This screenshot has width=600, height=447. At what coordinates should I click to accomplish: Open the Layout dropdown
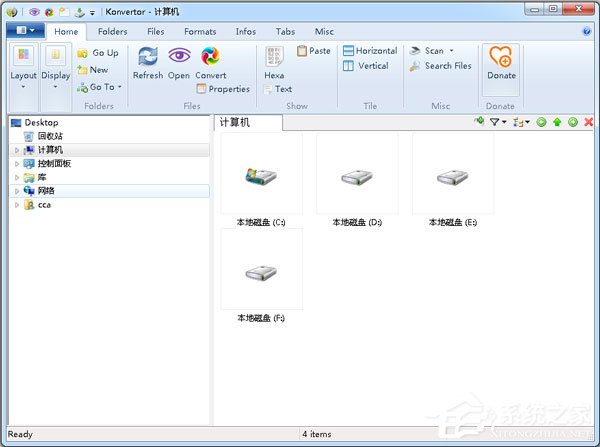[x=23, y=77]
